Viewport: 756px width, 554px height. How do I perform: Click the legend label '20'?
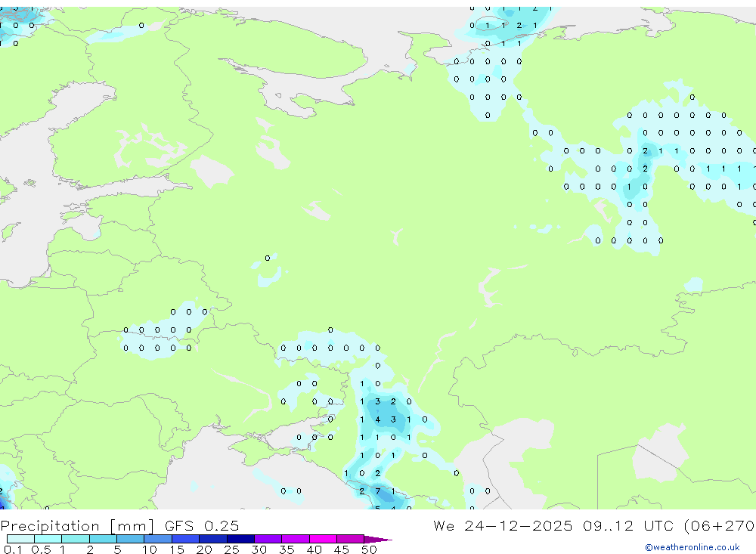click(204, 549)
